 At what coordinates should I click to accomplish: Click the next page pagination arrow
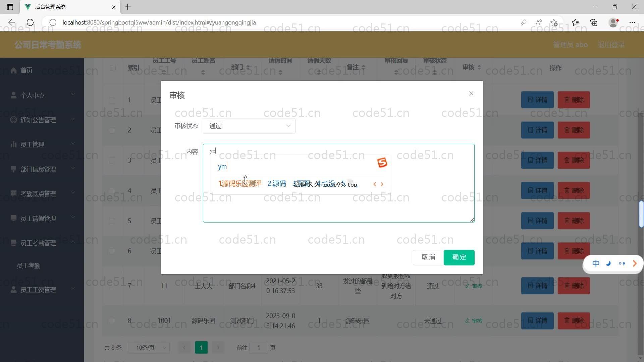point(218,348)
